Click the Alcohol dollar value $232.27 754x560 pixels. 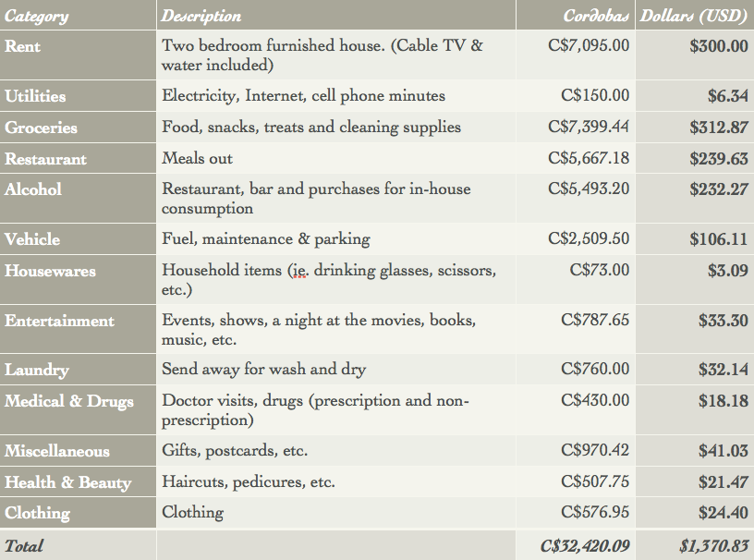coord(718,189)
